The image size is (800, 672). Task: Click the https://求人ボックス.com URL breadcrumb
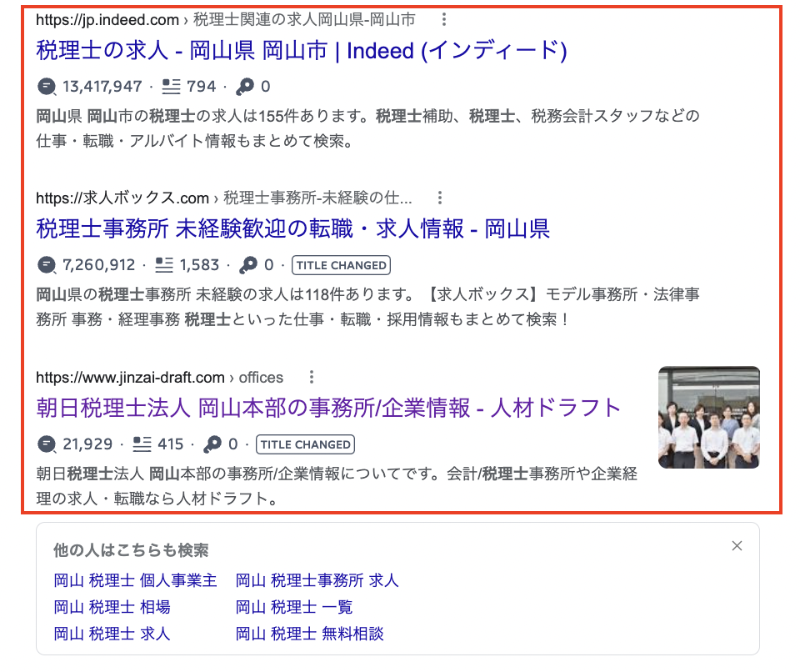click(x=224, y=198)
